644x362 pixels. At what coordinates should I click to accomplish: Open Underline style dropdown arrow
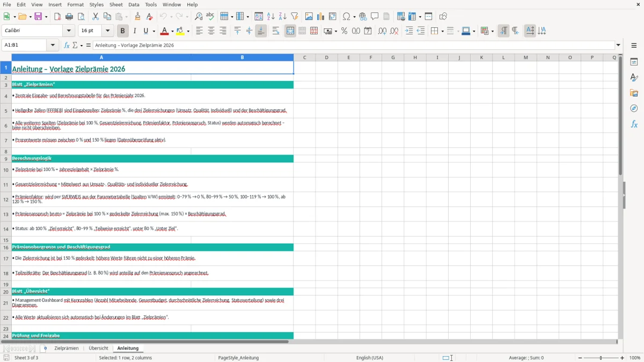pos(153,31)
